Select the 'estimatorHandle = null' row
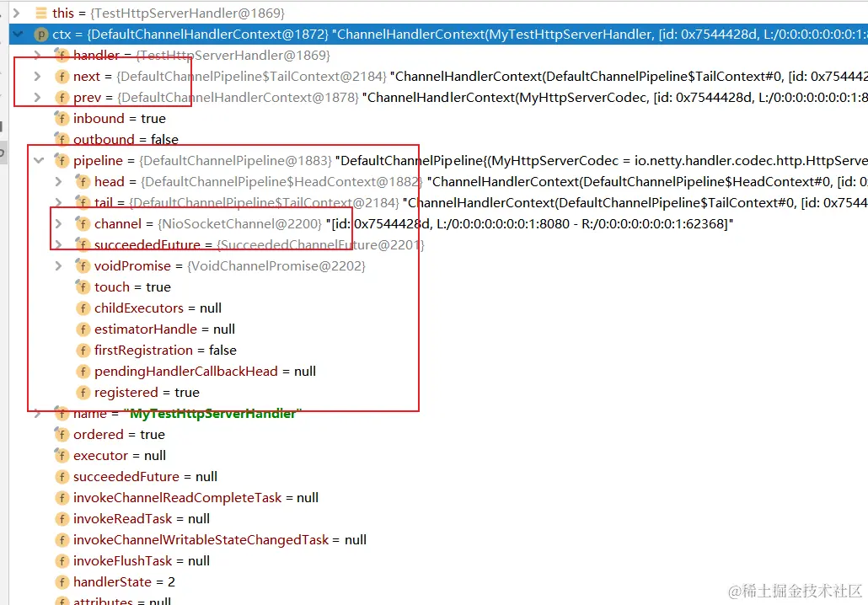Screen dimensions: 868x605 pyautogui.click(x=438, y=329)
